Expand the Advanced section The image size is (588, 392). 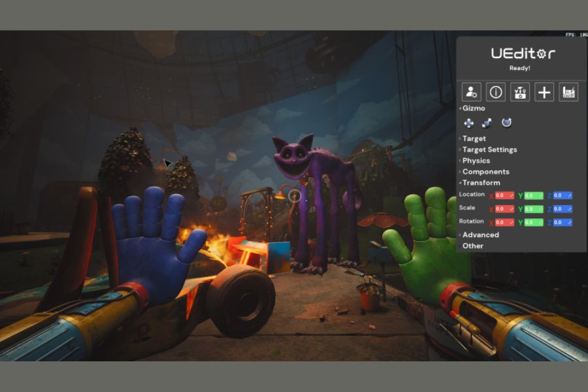480,235
